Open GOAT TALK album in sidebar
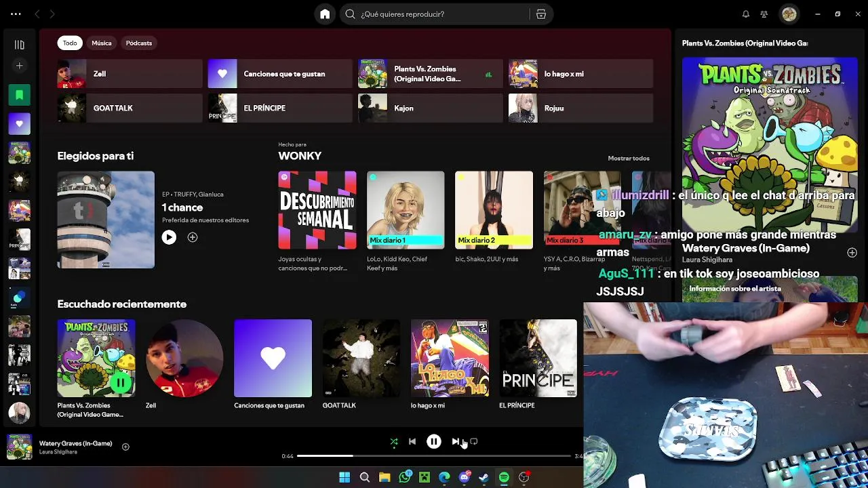 (x=19, y=182)
